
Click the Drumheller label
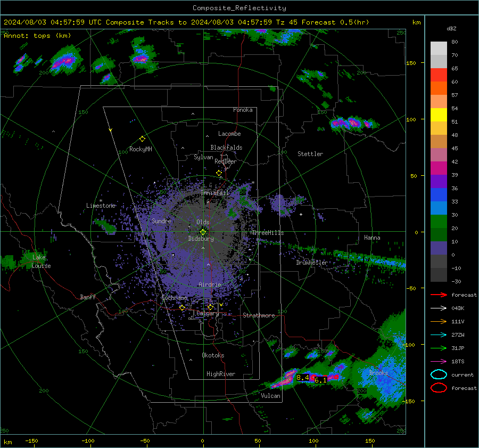[x=312, y=263]
